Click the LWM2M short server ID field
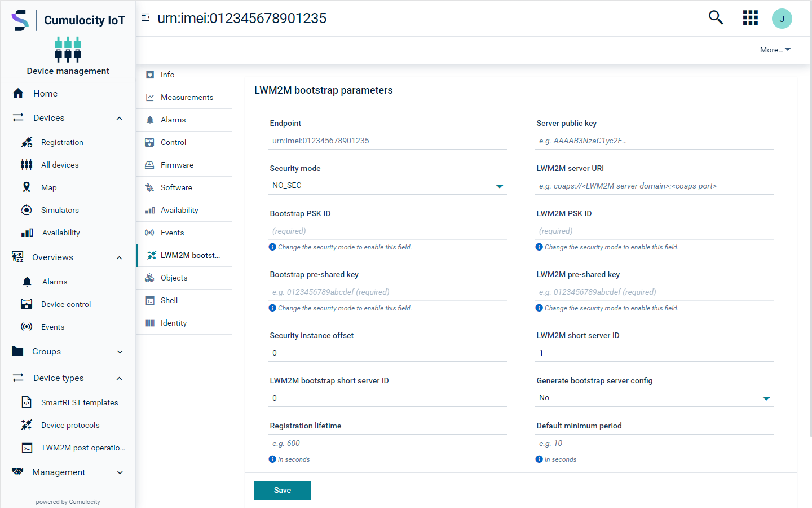 click(x=654, y=353)
